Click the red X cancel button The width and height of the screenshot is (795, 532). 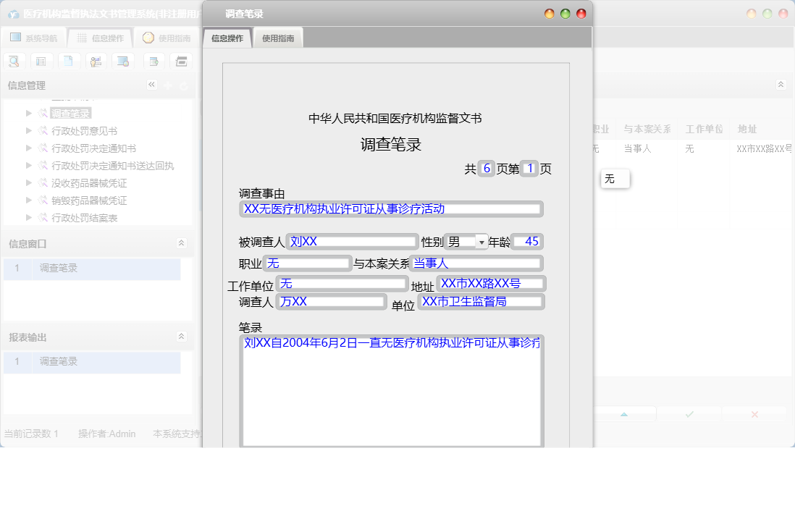[754, 413]
